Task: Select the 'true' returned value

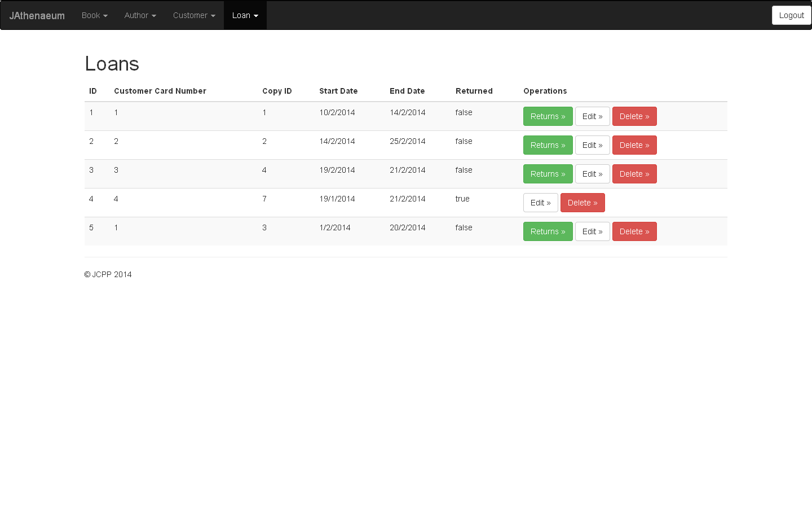Action: [x=462, y=199]
